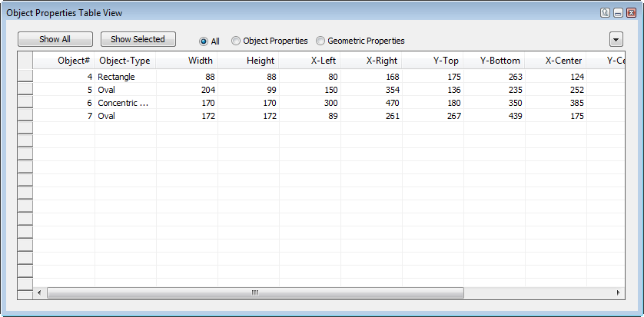644x317 pixels.
Task: Click the Oval cell for object 5
Action: click(x=124, y=89)
